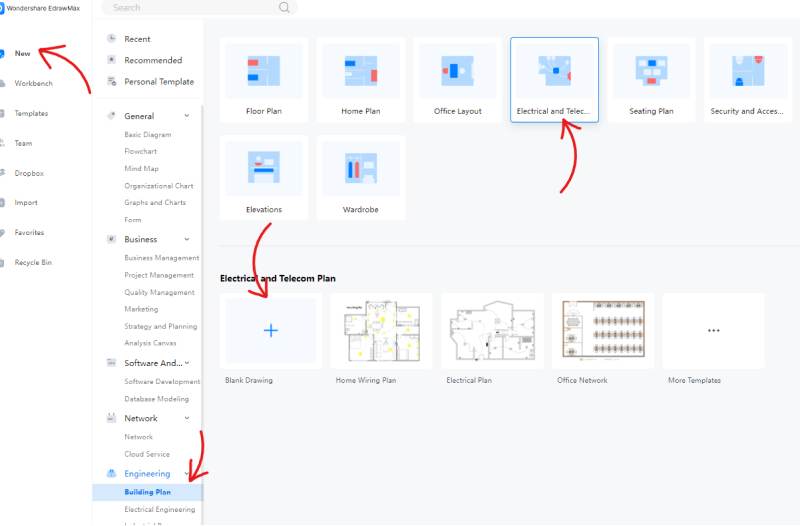Select the Network subitem under Network
800x526 pixels.
pyautogui.click(x=138, y=437)
